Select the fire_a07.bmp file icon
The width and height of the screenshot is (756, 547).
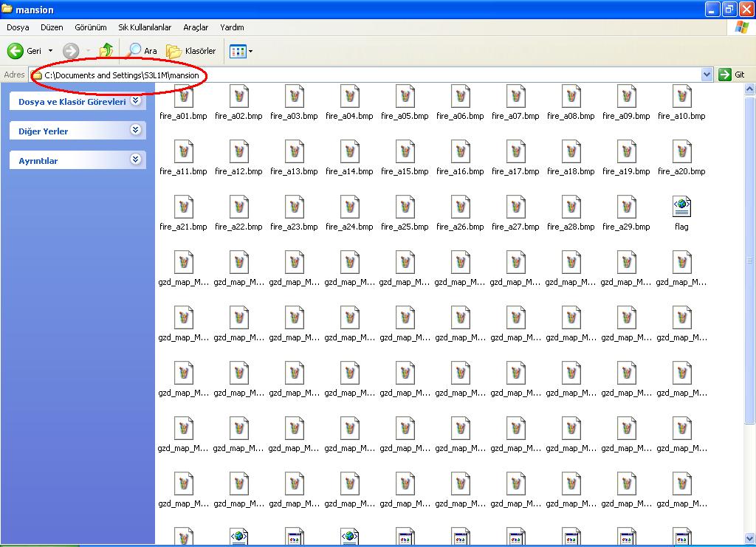(516, 96)
